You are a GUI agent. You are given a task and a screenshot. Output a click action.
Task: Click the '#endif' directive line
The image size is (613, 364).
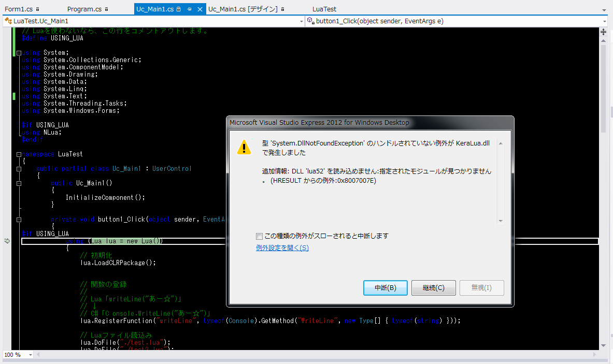pyautogui.click(x=33, y=139)
